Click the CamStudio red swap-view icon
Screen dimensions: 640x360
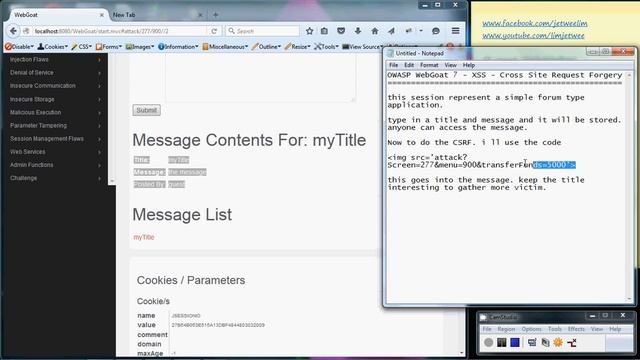[571, 342]
